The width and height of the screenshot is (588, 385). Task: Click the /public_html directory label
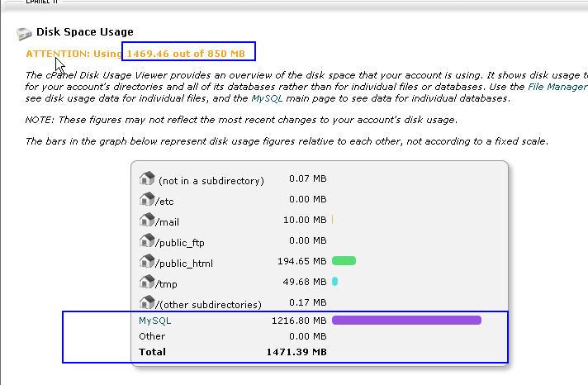(x=184, y=264)
